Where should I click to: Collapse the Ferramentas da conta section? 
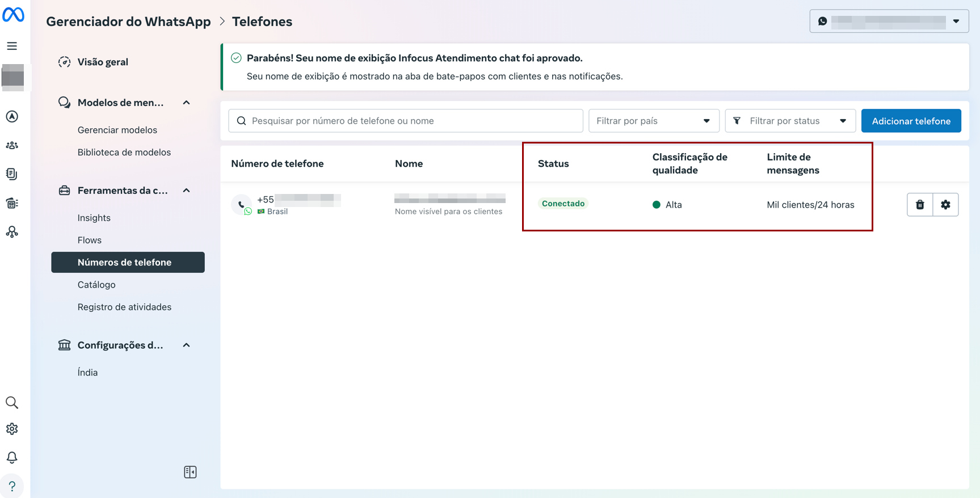click(186, 191)
